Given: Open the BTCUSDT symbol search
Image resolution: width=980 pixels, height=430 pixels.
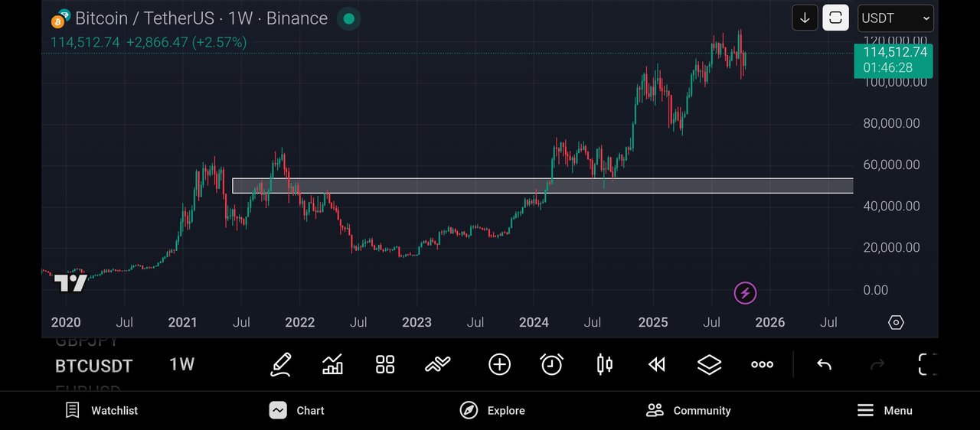Looking at the screenshot, I should pyautogui.click(x=93, y=366).
